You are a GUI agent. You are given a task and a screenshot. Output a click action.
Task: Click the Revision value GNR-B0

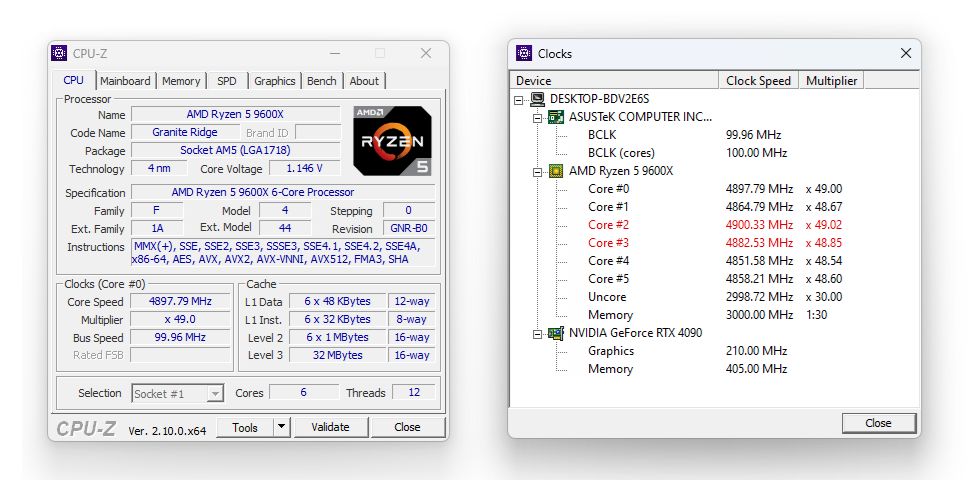[409, 229]
